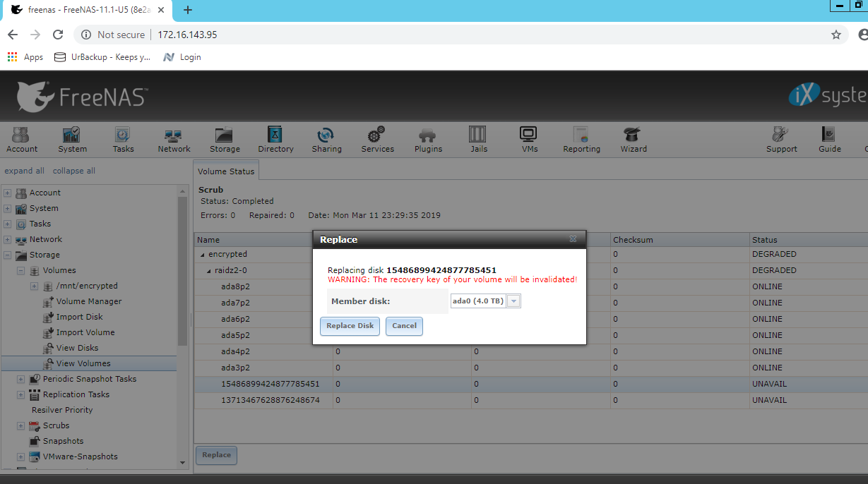Open the VMs toolbar icon
Viewport: 868px width, 484px height.
[x=529, y=140]
